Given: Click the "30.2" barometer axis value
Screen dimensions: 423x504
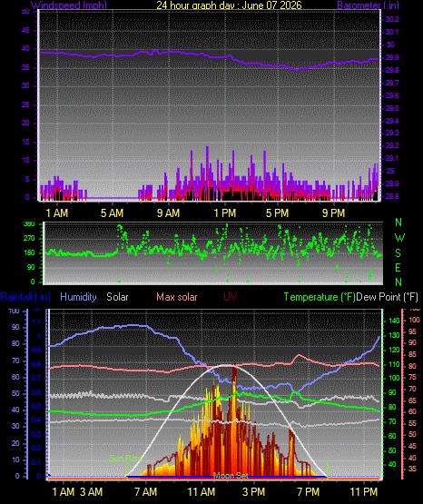Looking at the screenshot, I should coord(392,19).
